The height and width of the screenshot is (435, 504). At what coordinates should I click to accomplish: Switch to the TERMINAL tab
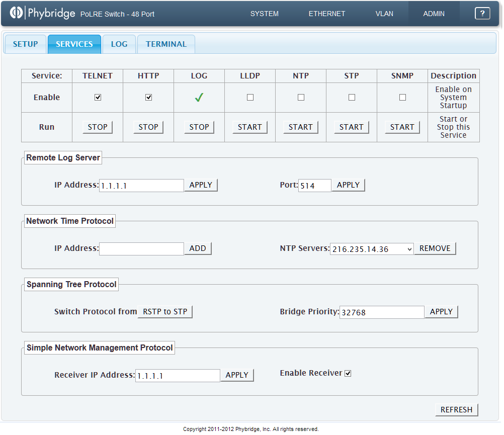166,44
